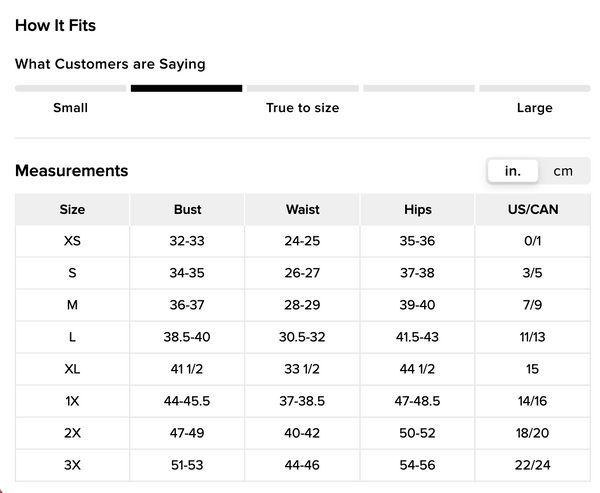Select the XS size row label

(72, 241)
